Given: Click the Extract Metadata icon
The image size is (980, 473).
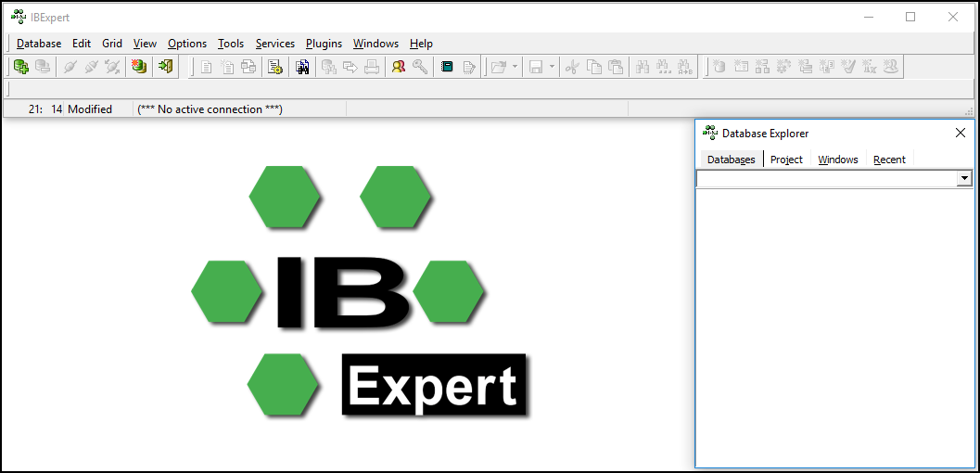Looking at the screenshot, I should (x=329, y=67).
